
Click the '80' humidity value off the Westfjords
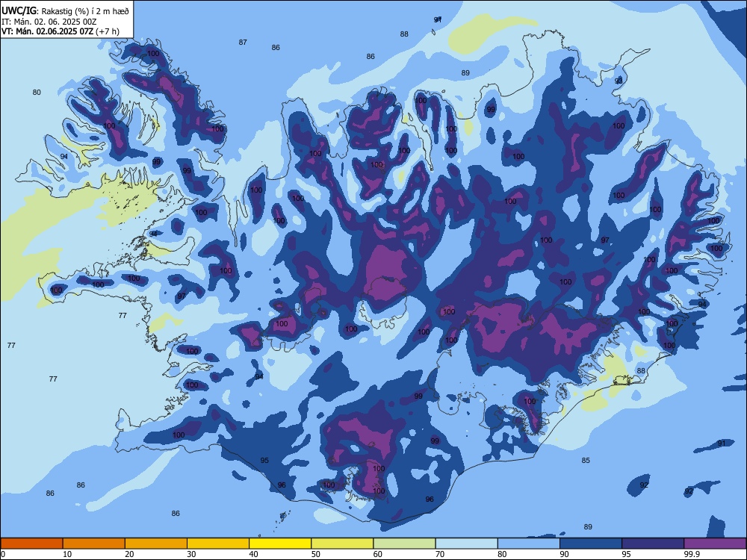pyautogui.click(x=37, y=93)
